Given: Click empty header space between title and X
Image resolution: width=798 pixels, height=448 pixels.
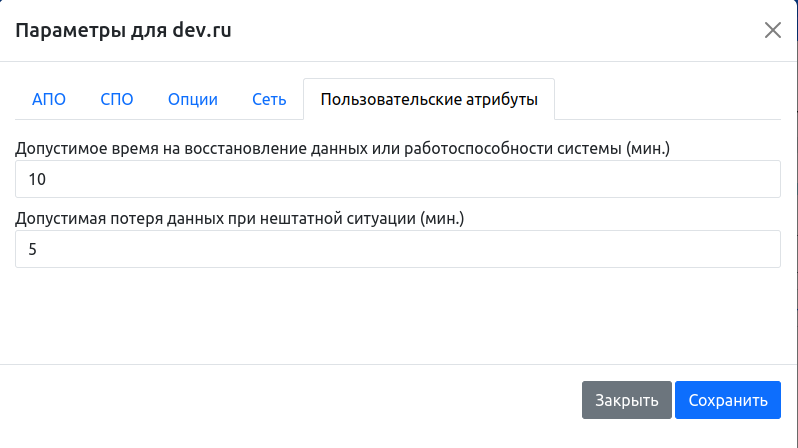Looking at the screenshot, I should [500, 30].
